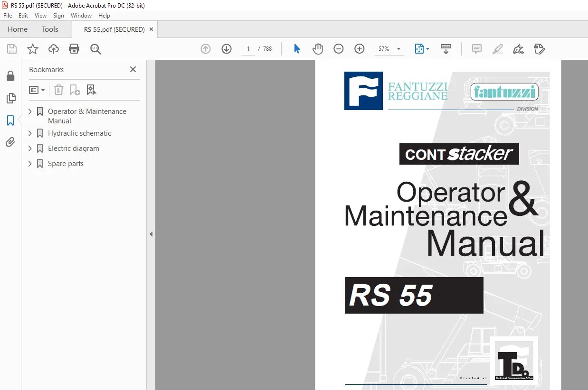Click the CONT stacker logo on page
Screen dimensions: 588x390
pos(459,154)
